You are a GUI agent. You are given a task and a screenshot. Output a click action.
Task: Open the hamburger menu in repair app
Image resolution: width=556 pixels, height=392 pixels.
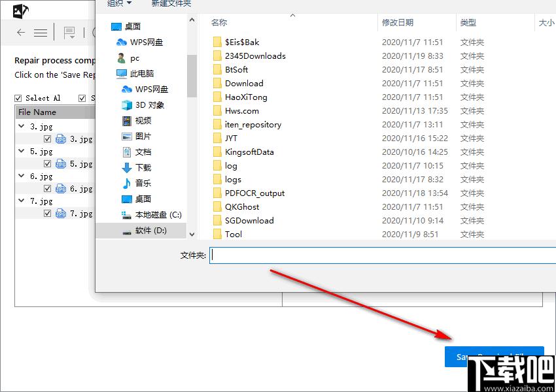(41, 33)
